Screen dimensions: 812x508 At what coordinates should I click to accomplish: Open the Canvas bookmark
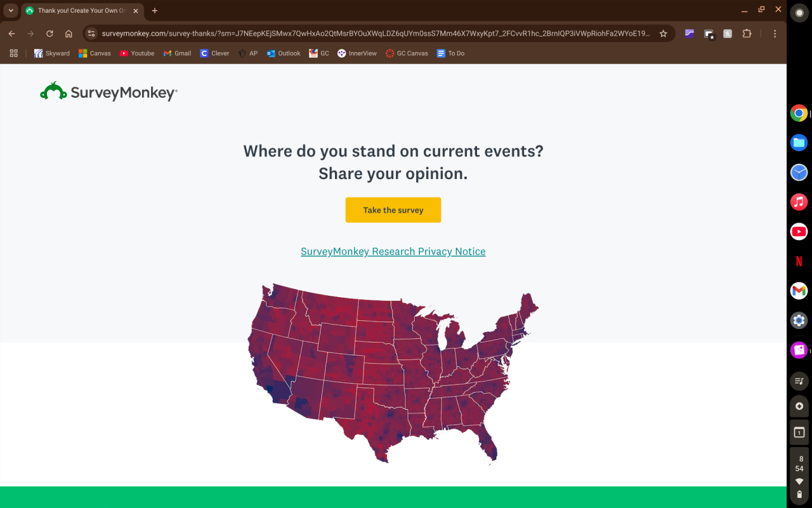tap(95, 53)
